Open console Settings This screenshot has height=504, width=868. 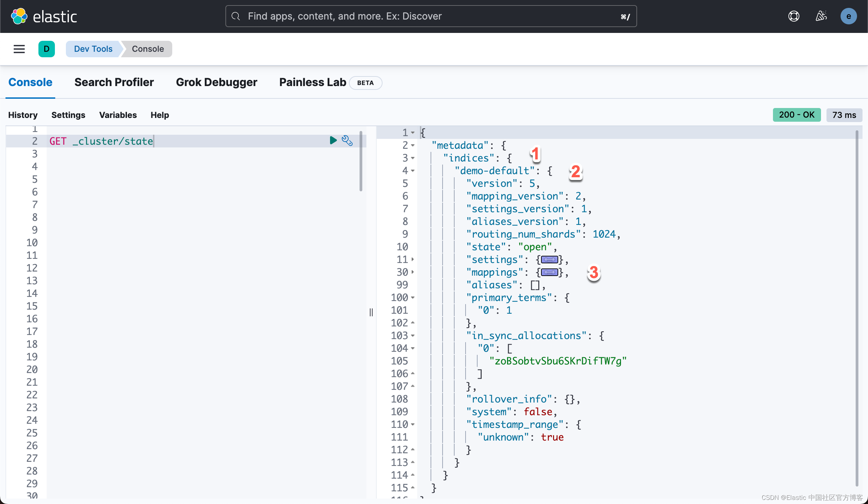(x=68, y=115)
